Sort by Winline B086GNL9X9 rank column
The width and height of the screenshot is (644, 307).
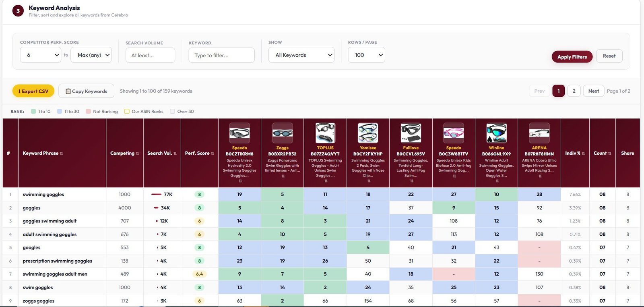tap(497, 181)
